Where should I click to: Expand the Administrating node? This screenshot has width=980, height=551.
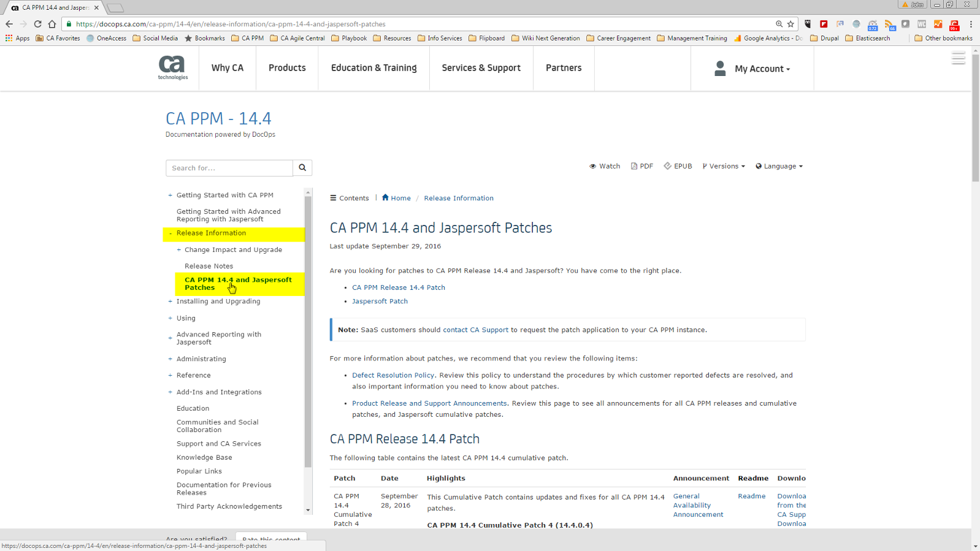(170, 359)
